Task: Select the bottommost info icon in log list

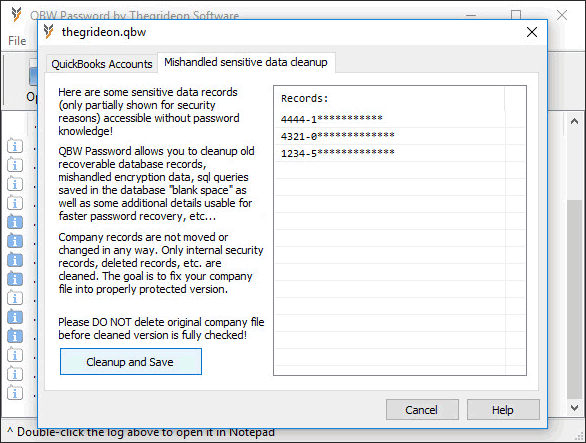Action: coord(15,393)
